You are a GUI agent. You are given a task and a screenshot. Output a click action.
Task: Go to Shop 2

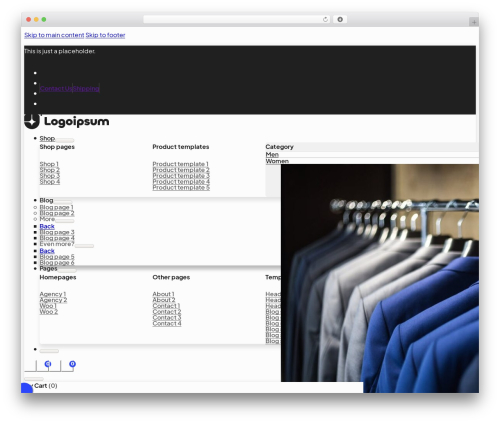(x=50, y=170)
